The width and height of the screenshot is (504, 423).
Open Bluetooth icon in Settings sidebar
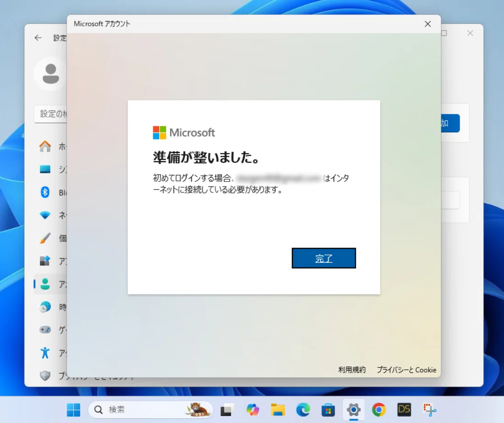(45, 192)
